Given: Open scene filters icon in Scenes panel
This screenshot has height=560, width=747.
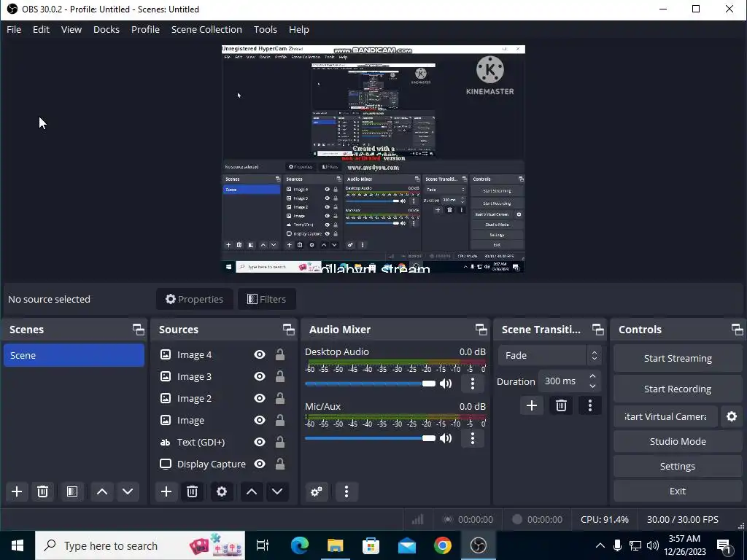Looking at the screenshot, I should [72, 491].
